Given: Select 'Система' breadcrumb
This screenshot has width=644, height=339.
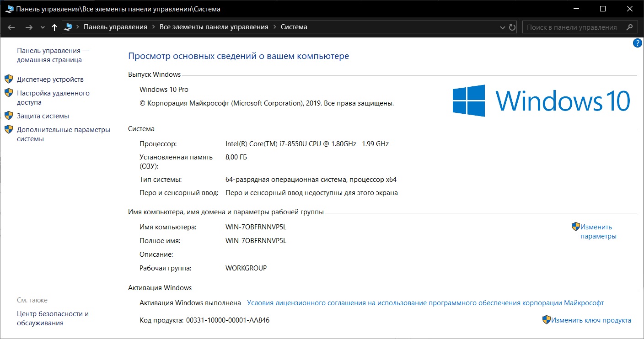Looking at the screenshot, I should coord(294,27).
